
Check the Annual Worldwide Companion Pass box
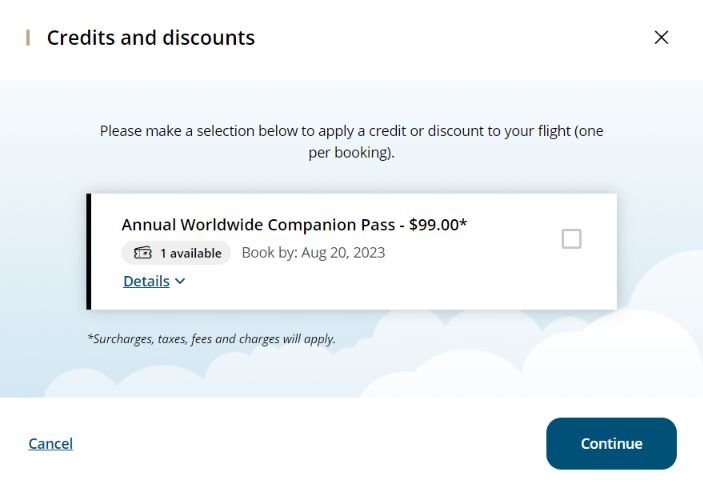(x=572, y=239)
